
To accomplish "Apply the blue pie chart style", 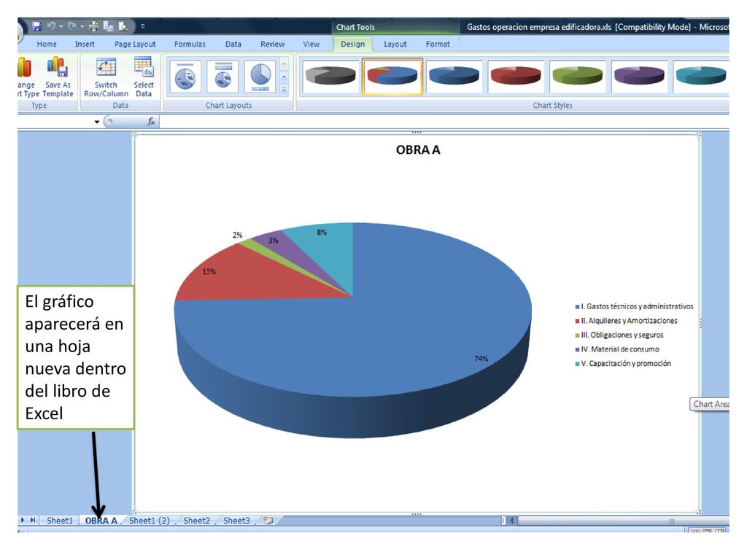I will (454, 76).
